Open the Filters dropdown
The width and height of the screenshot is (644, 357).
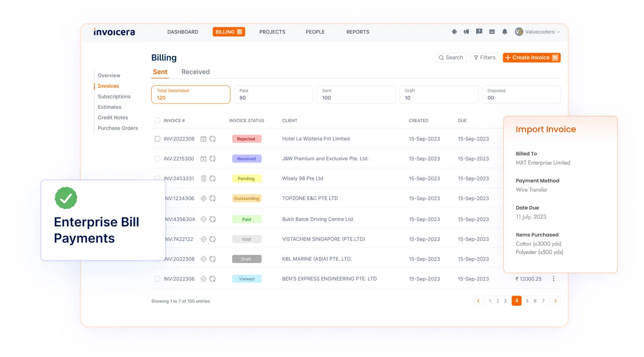click(x=485, y=58)
